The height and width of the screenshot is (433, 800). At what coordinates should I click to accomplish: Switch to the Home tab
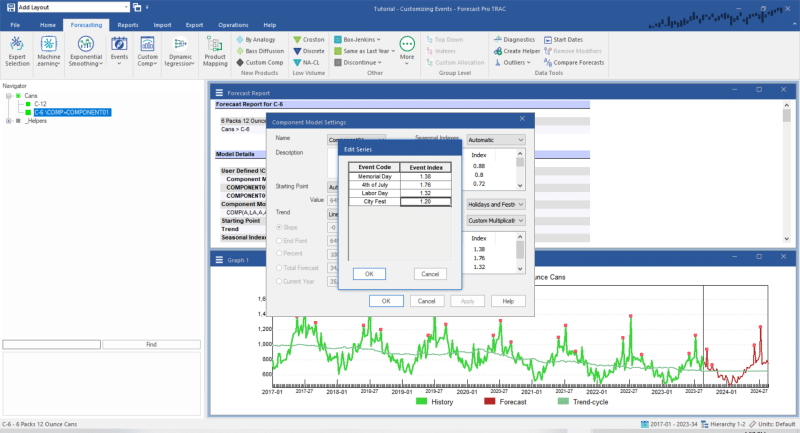tap(47, 25)
